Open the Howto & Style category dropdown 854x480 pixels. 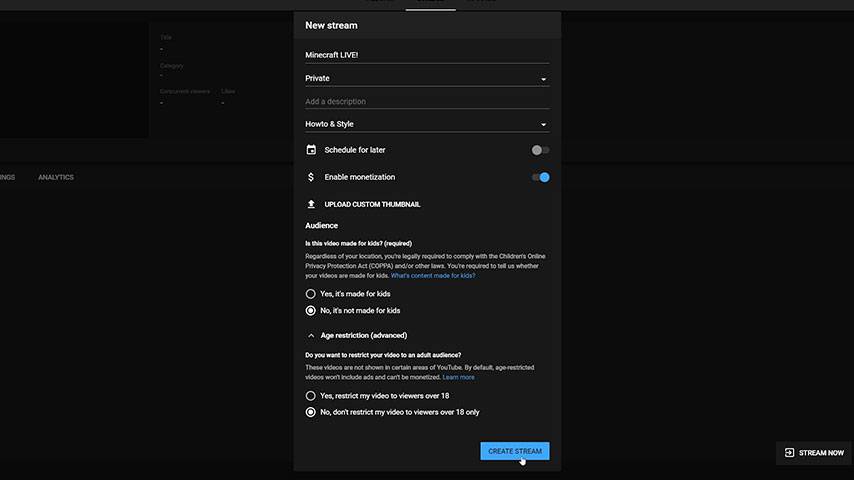click(427, 124)
